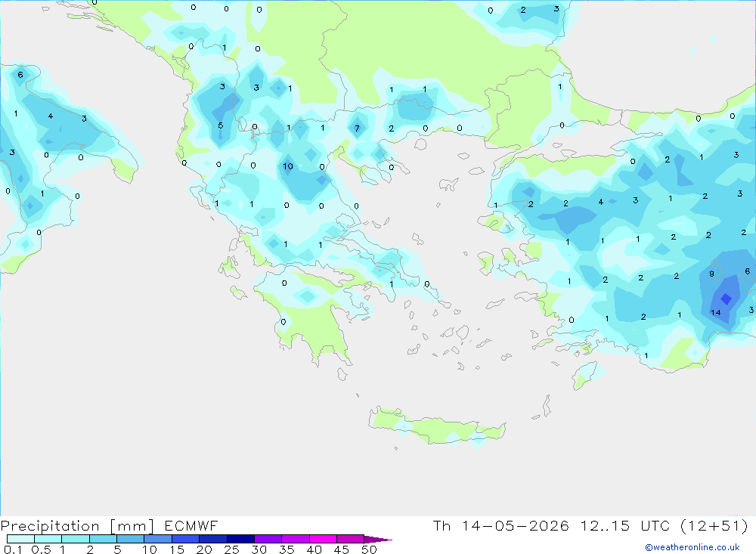
Task: Click the legend label '15'
Action: tap(176, 549)
